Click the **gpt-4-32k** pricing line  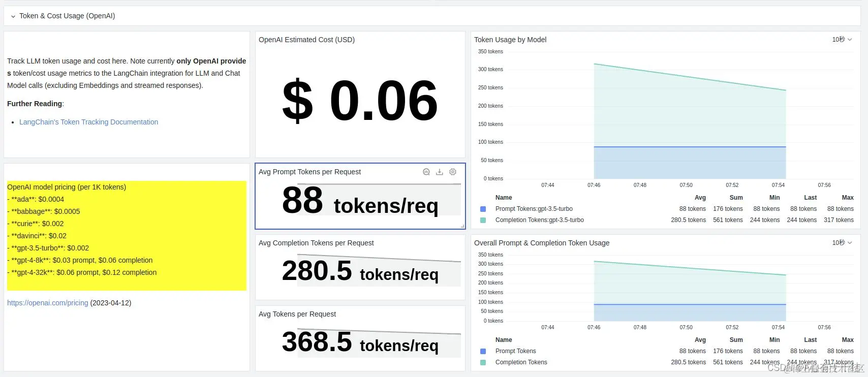click(x=82, y=272)
